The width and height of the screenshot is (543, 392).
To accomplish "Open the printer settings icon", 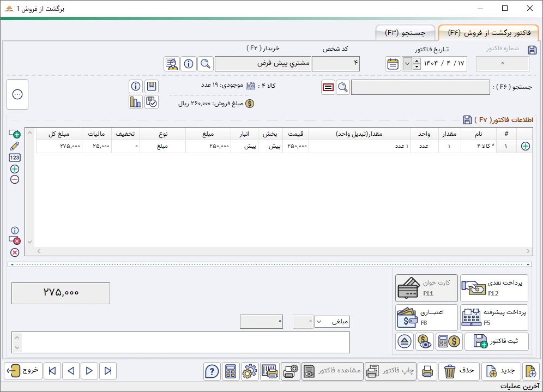I will [290, 372].
